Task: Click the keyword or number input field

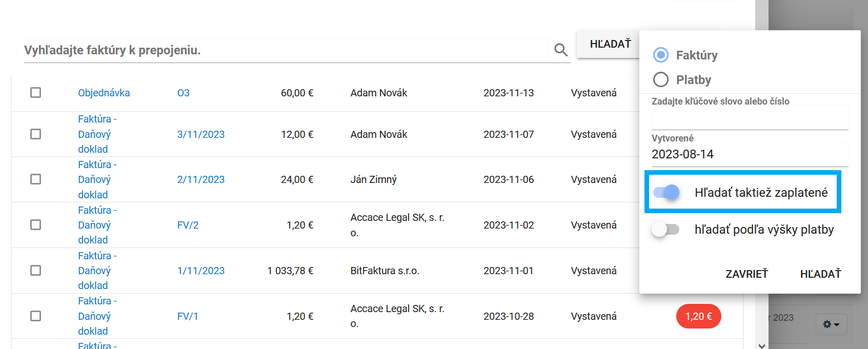Action: click(749, 118)
